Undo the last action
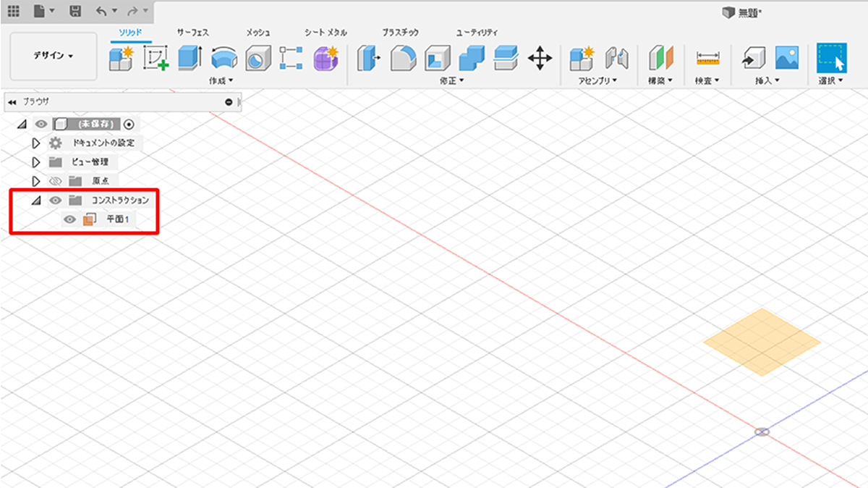 point(101,11)
